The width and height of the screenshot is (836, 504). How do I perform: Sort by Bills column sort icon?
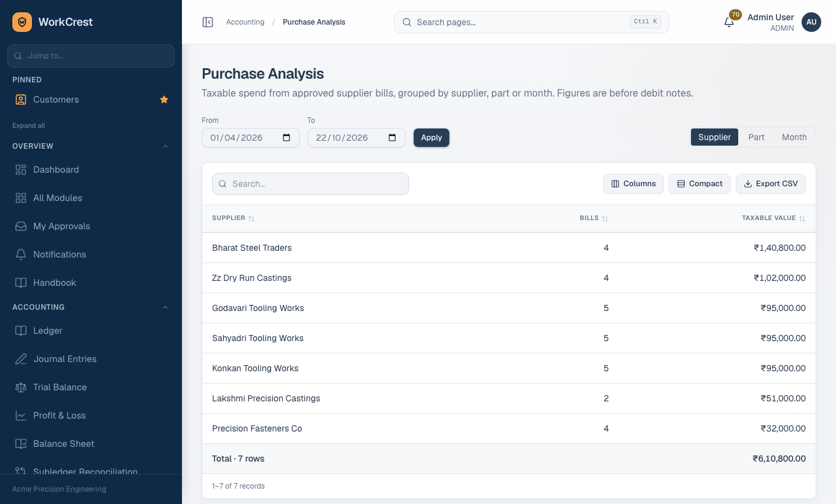click(x=605, y=218)
